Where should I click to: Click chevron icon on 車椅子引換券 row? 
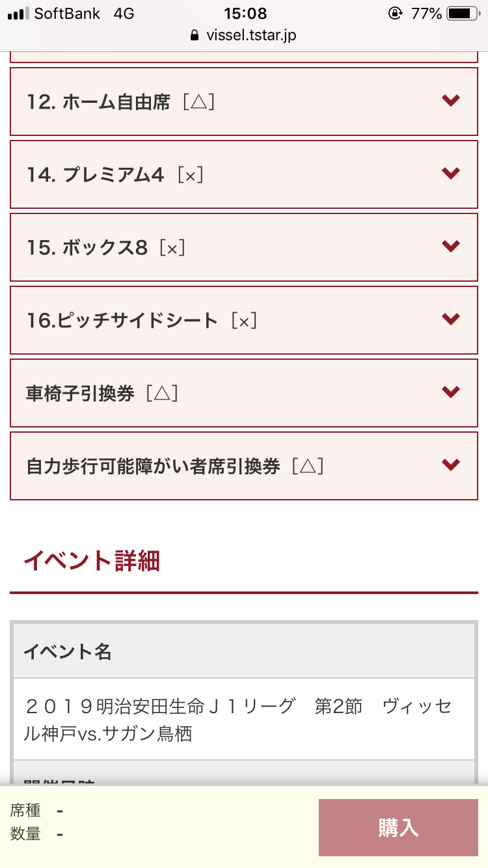[450, 392]
